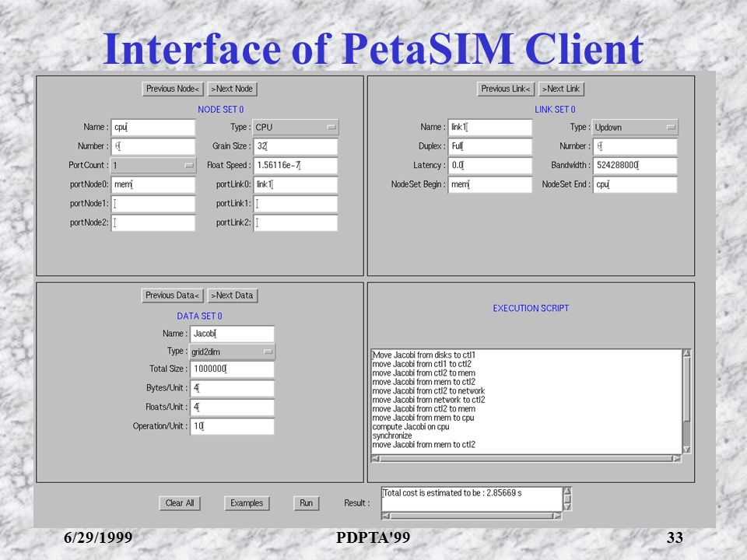The width and height of the screenshot is (747, 560).
Task: Click the Result output text box
Action: (472, 499)
